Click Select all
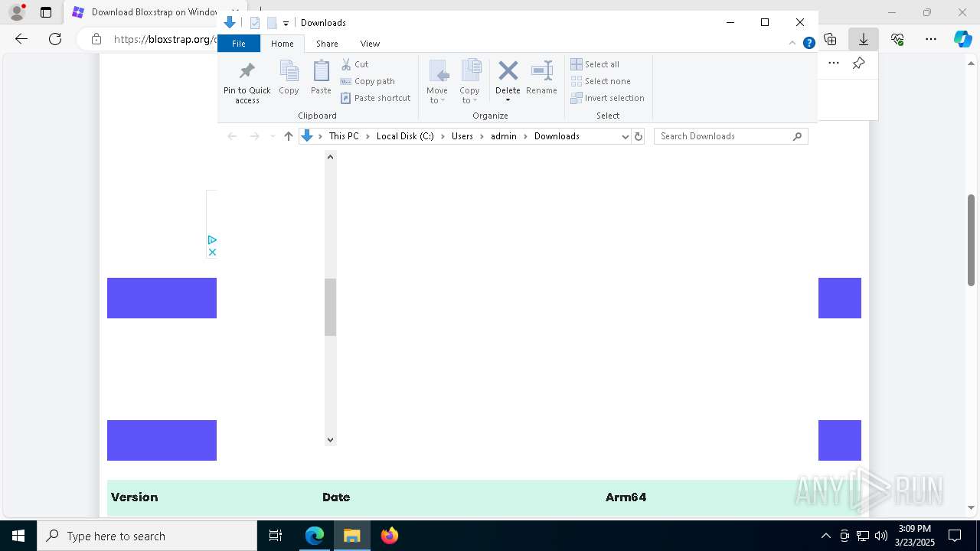The height and width of the screenshot is (551, 980). (595, 64)
